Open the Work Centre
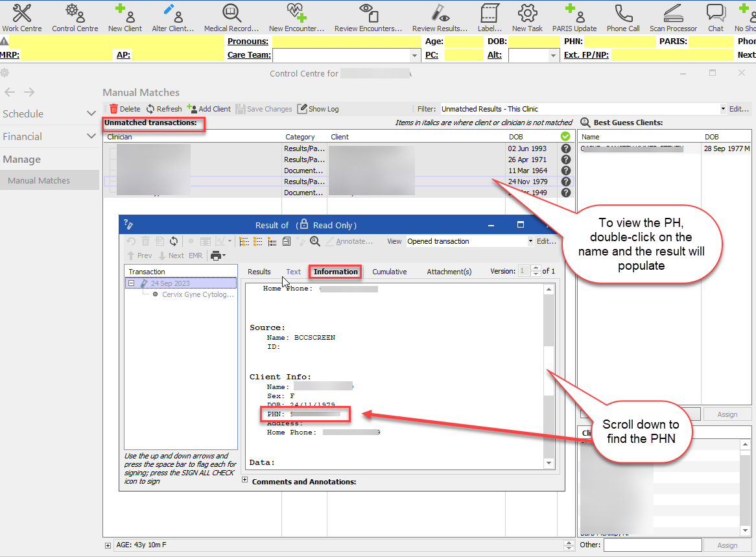Screen dimensions: 756x557 click(21, 18)
